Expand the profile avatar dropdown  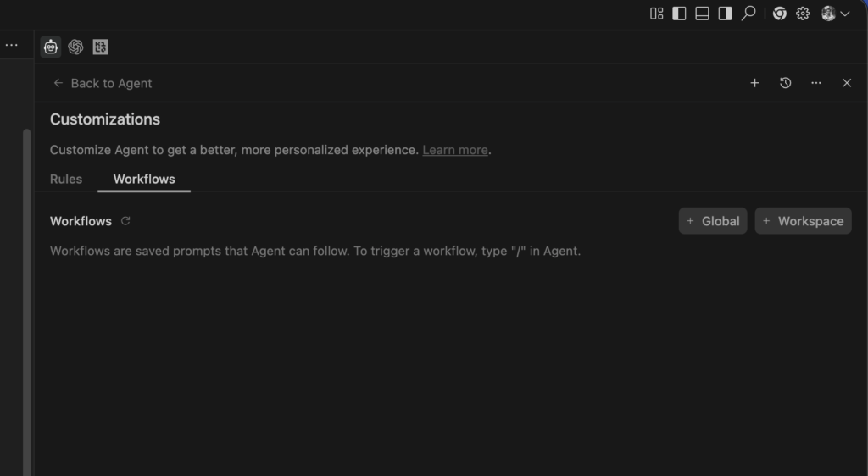point(835,14)
